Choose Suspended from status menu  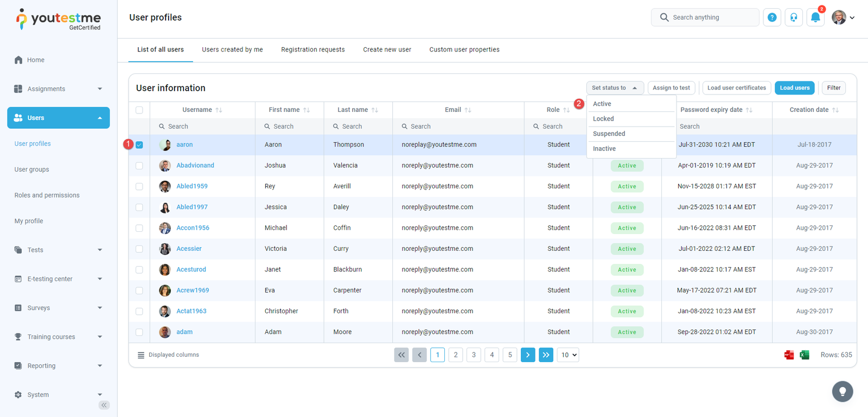(609, 134)
